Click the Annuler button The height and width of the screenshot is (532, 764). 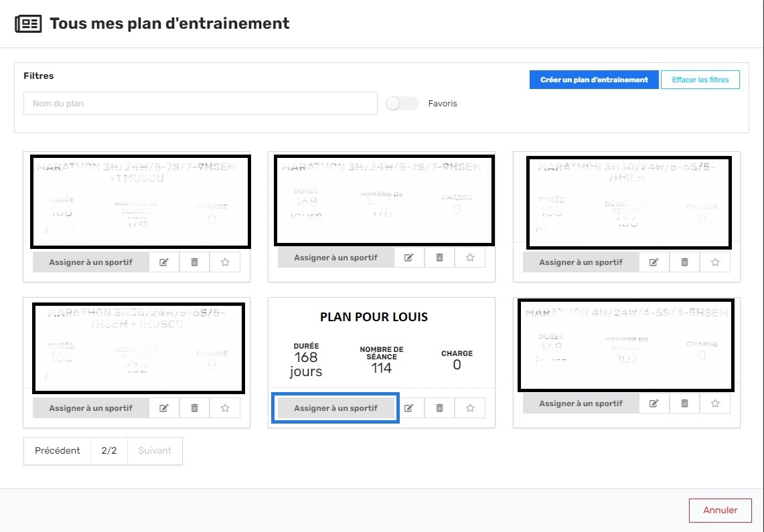point(720,510)
